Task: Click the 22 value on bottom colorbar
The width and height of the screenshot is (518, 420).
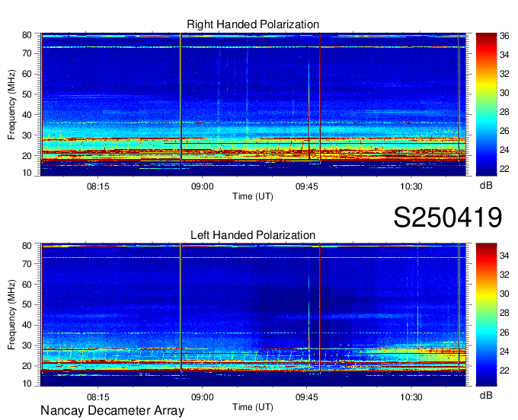Action: (504, 371)
